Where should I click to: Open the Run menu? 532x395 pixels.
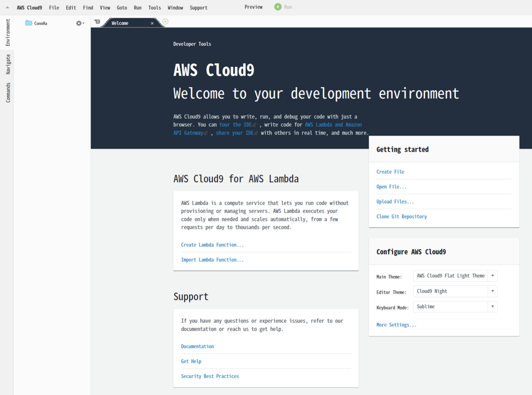click(137, 7)
